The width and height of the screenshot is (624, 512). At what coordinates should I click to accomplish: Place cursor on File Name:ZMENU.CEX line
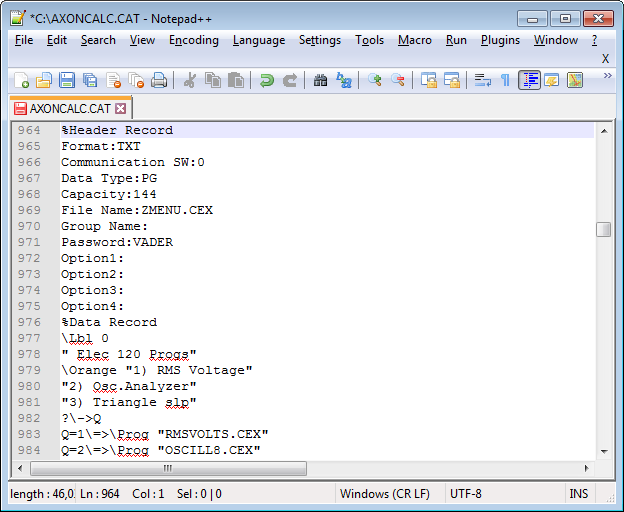[x=137, y=210]
